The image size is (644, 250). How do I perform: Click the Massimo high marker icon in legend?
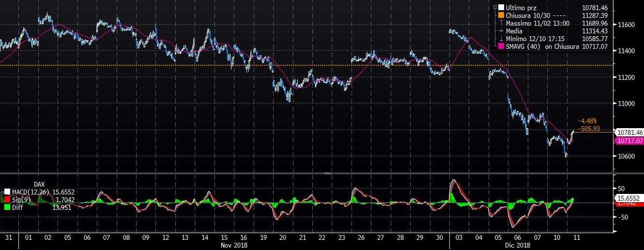click(501, 23)
